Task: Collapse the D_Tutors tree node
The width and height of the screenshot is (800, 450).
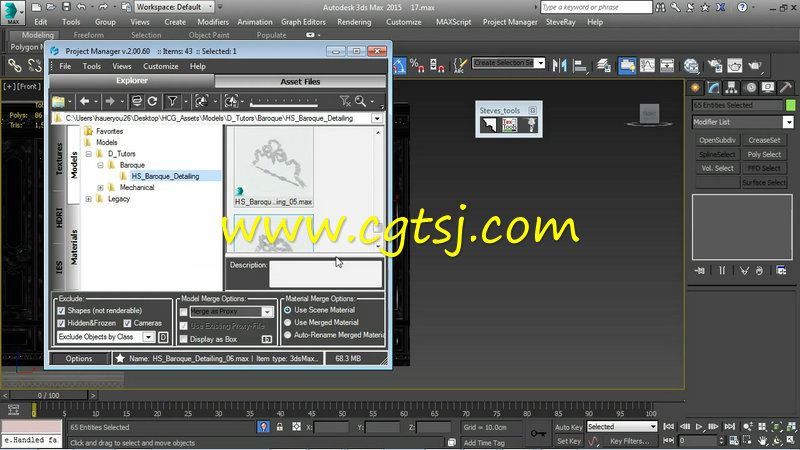Action: (x=89, y=154)
